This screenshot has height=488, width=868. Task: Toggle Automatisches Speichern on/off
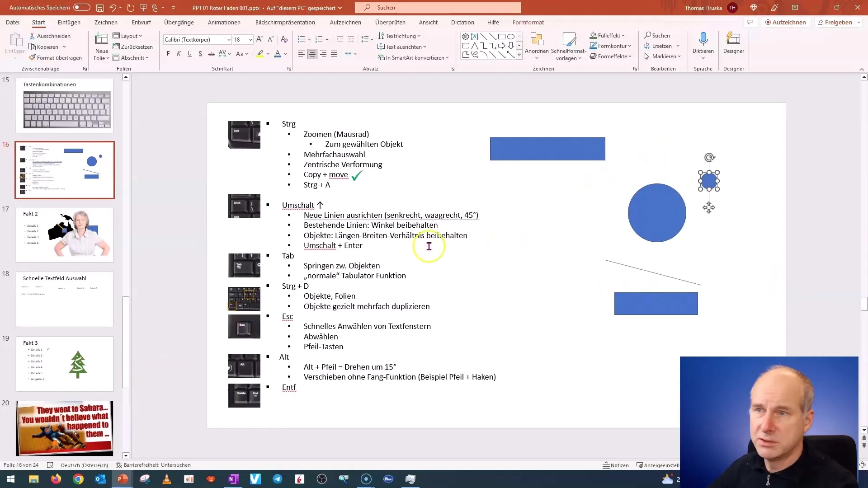pyautogui.click(x=81, y=7)
